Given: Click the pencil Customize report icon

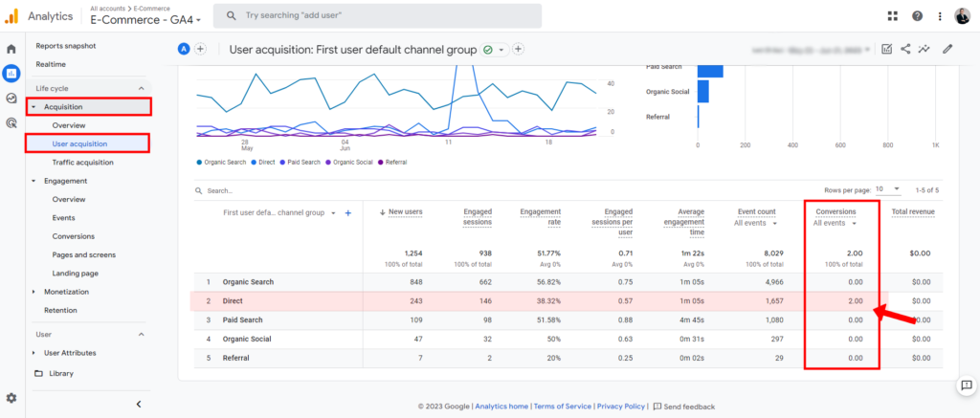Looking at the screenshot, I should coord(947,49).
